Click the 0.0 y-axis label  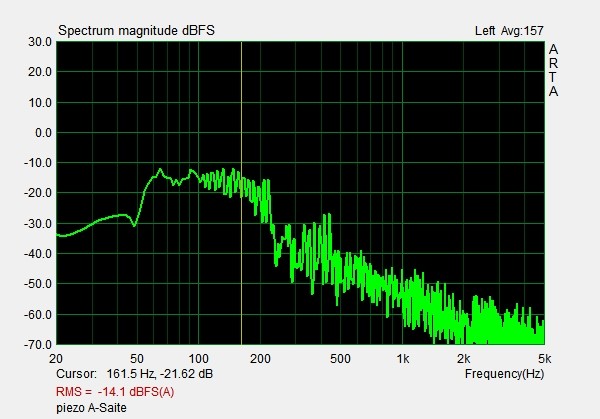43,133
